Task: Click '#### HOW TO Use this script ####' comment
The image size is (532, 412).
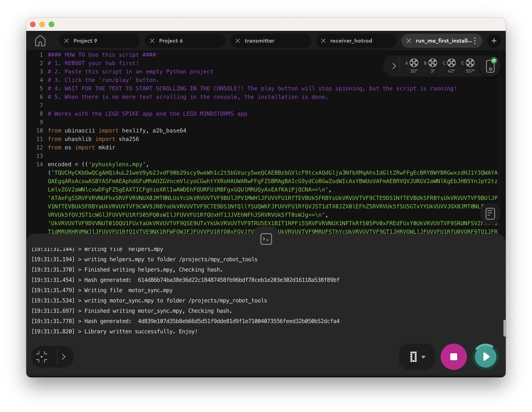Action: (x=102, y=55)
